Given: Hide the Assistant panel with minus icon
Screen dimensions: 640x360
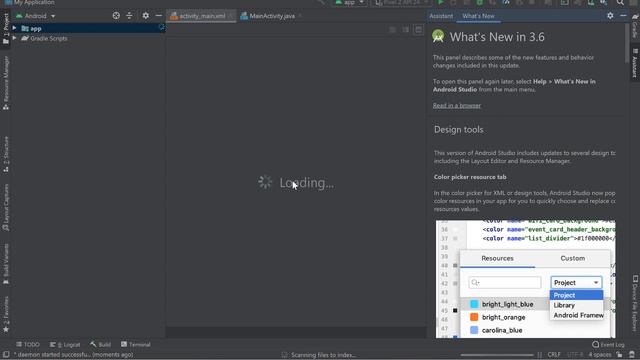Looking at the screenshot, I should (623, 16).
